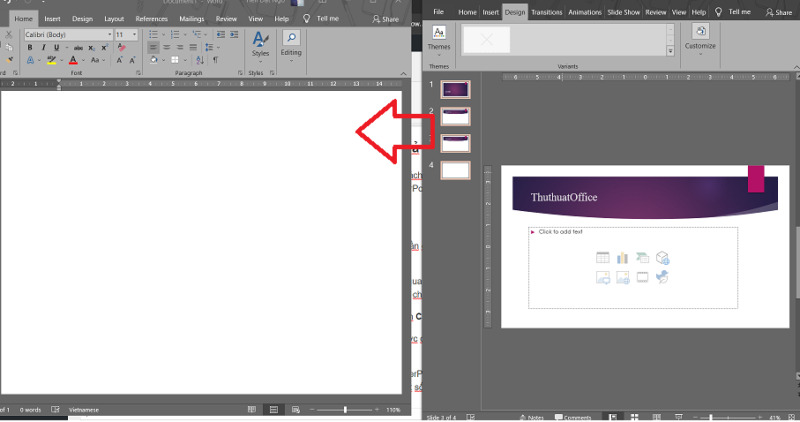This screenshot has height=422, width=800.
Task: Open Font dialog launcher in Word
Action: tap(139, 73)
